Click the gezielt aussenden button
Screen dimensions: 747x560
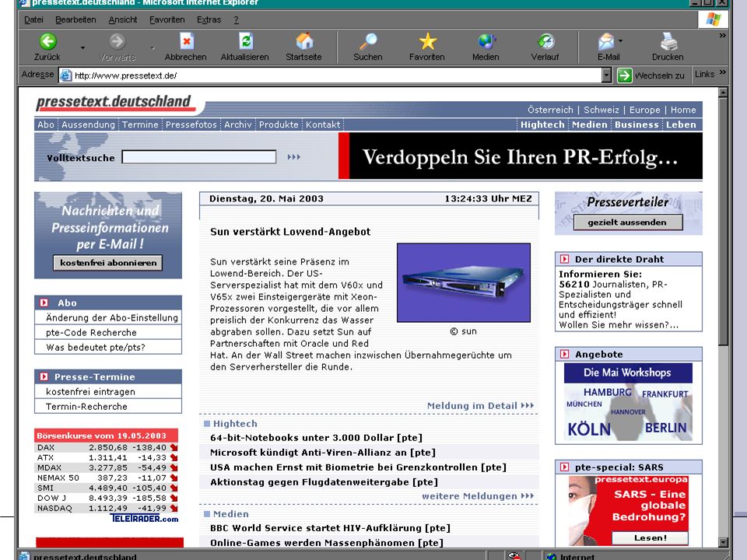627,222
